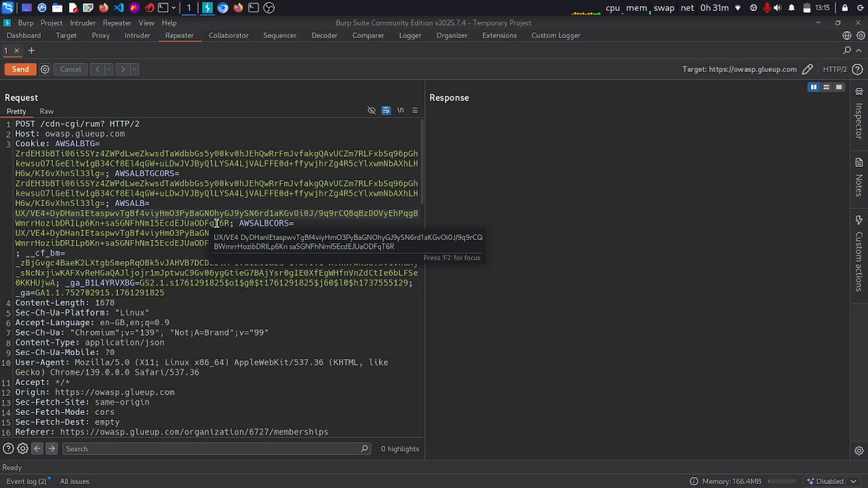This screenshot has width=868, height=488.
Task: Jump to next search match
Action: point(51,448)
